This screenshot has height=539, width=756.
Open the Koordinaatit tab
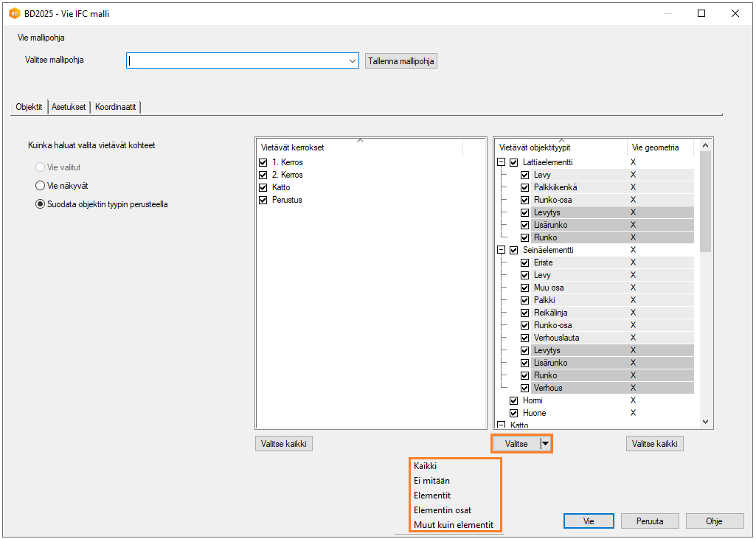pyautogui.click(x=116, y=107)
